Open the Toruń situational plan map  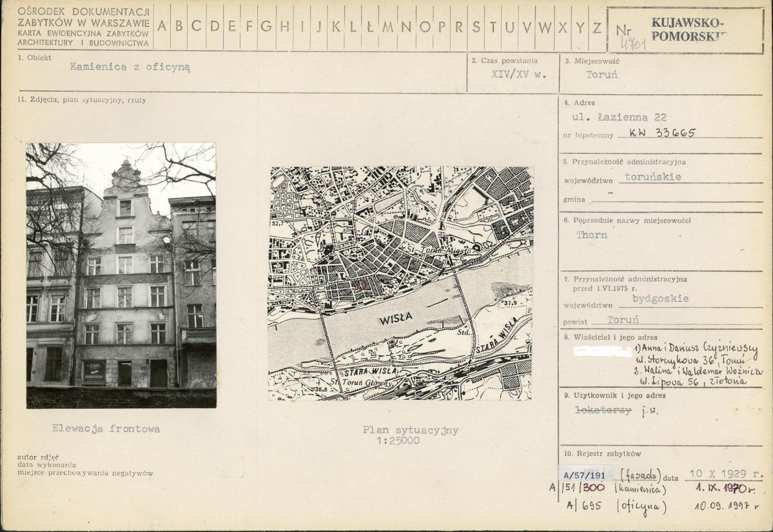point(400,283)
